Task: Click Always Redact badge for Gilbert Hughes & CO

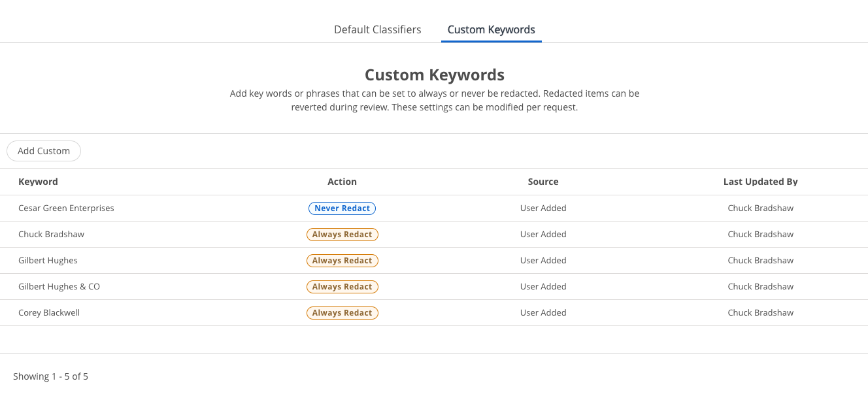Action: (x=342, y=287)
